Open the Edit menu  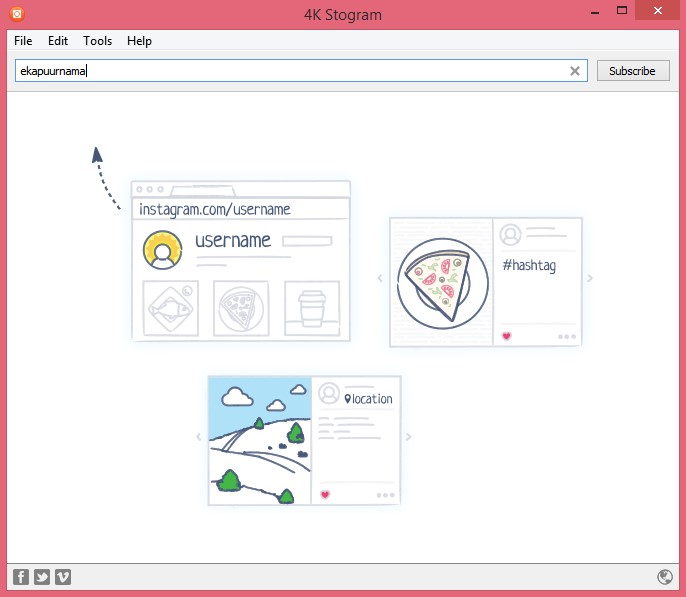(x=58, y=41)
